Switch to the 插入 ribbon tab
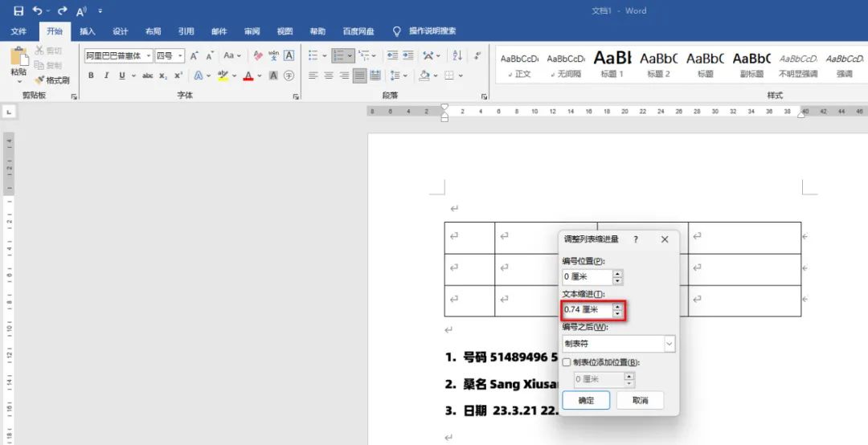Viewport: 868px width, 445px height. 87,31
